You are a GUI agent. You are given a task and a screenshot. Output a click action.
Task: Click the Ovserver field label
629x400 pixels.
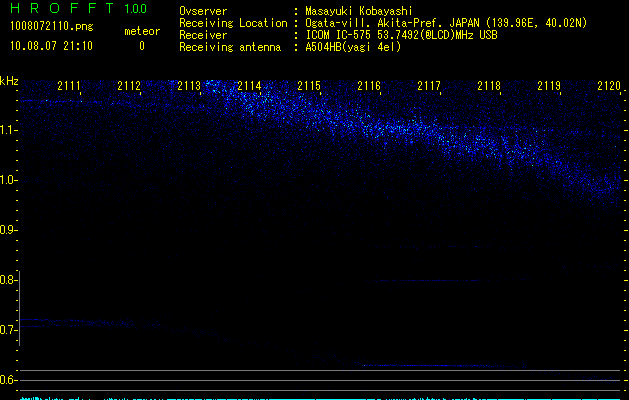203,11
